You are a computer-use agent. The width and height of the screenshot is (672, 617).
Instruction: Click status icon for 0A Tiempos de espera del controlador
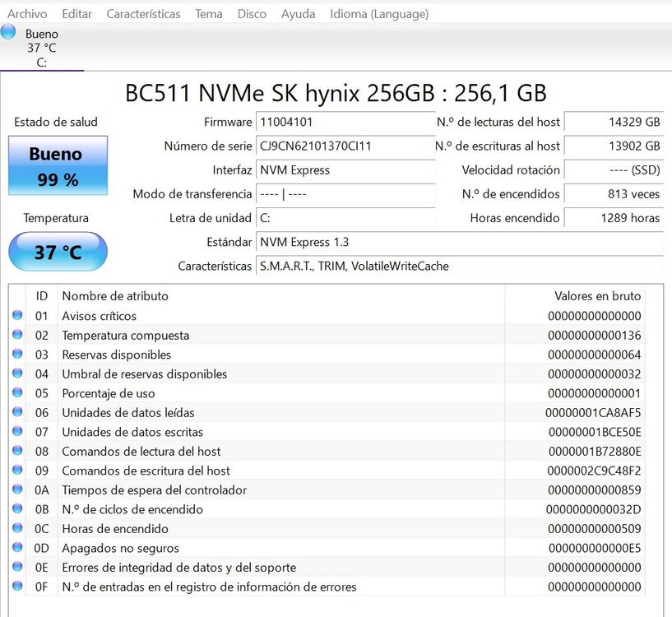17,489
